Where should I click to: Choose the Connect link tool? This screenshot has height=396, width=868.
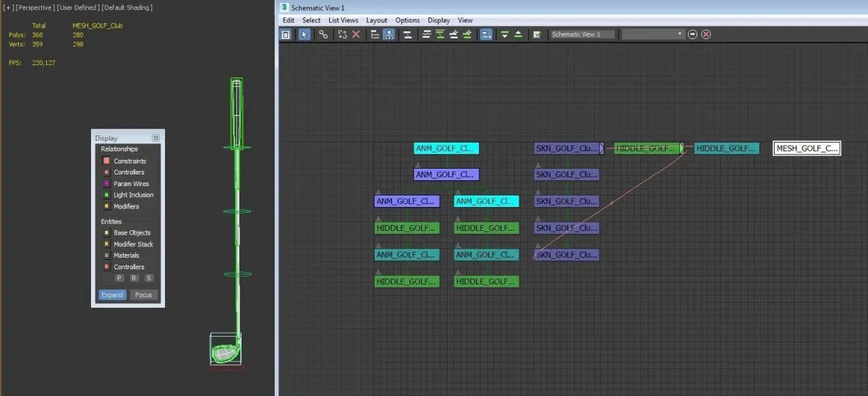pos(323,34)
